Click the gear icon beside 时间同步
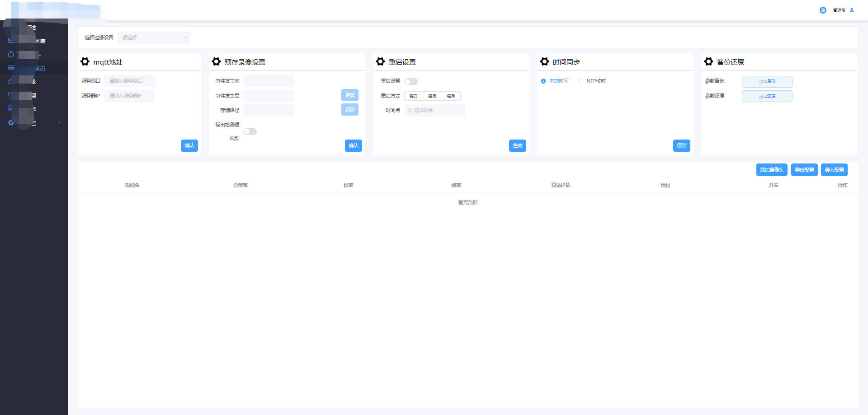The height and width of the screenshot is (415, 868). (x=545, y=61)
